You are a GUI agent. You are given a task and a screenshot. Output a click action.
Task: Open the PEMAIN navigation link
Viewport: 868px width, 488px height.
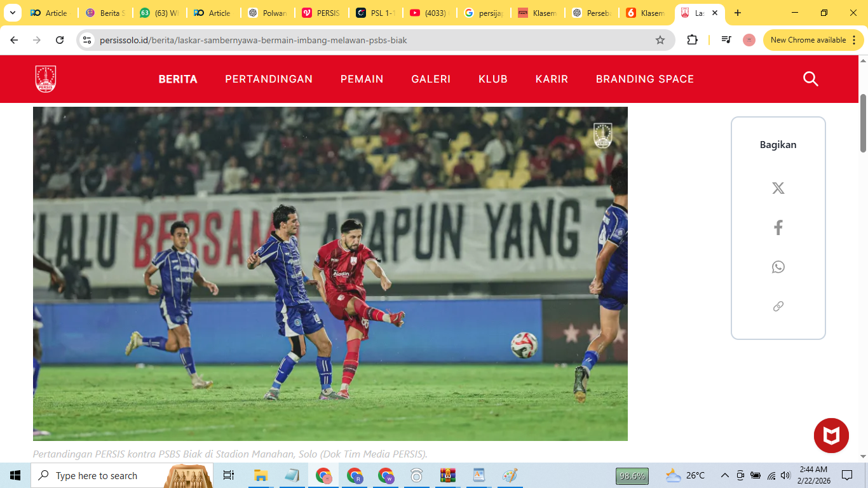[x=362, y=79]
